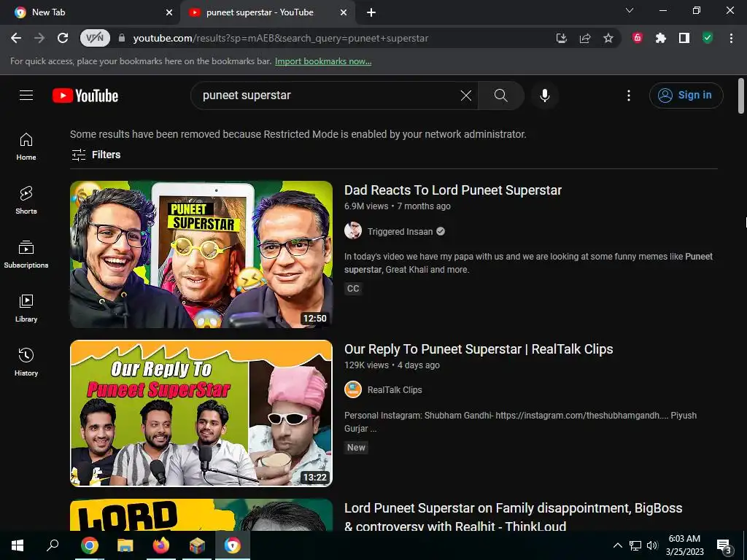Click RealTalk Clips channel avatar

click(x=353, y=389)
